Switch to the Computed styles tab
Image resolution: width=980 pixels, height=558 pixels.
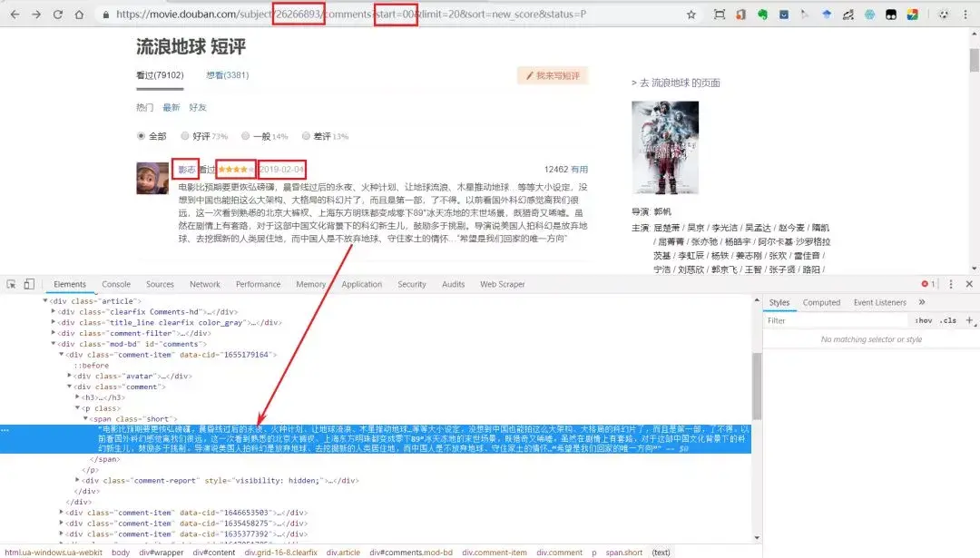point(821,302)
